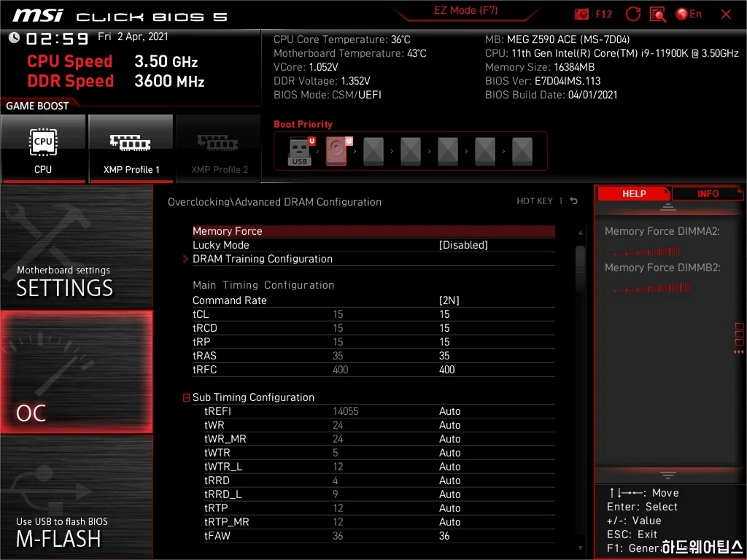This screenshot has width=747, height=560.
Task: Click the Memory Force DIMMA2 strength bar
Action: (x=643, y=251)
